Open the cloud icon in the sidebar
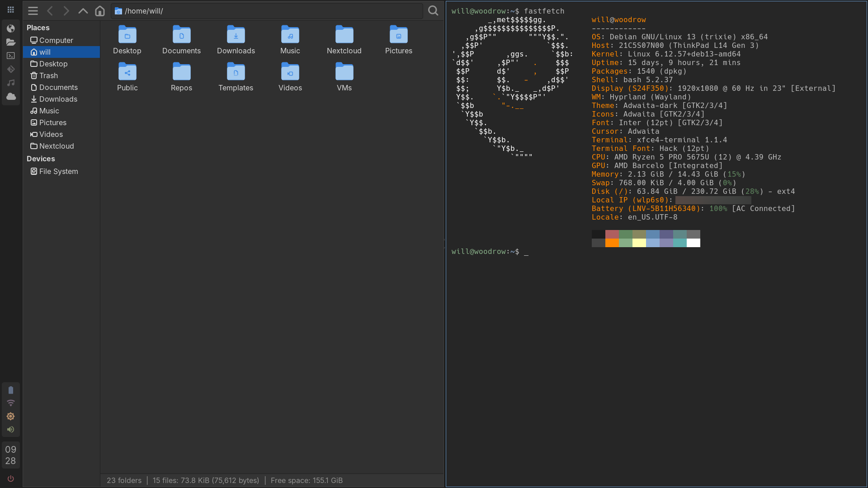The height and width of the screenshot is (488, 868). 11,96
